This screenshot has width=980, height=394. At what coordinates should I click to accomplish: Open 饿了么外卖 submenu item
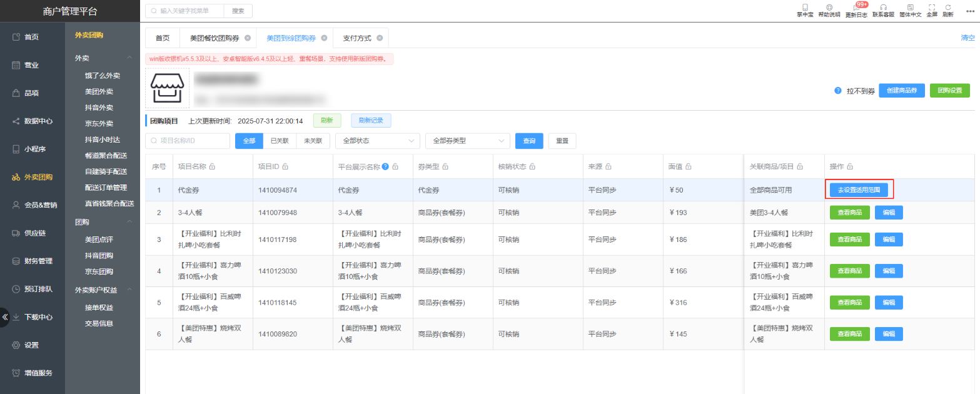tap(103, 75)
